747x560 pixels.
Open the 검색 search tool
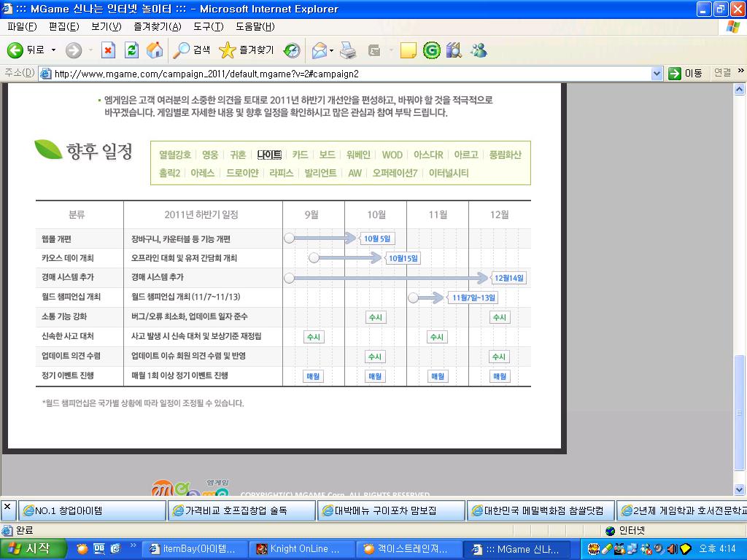[192, 50]
